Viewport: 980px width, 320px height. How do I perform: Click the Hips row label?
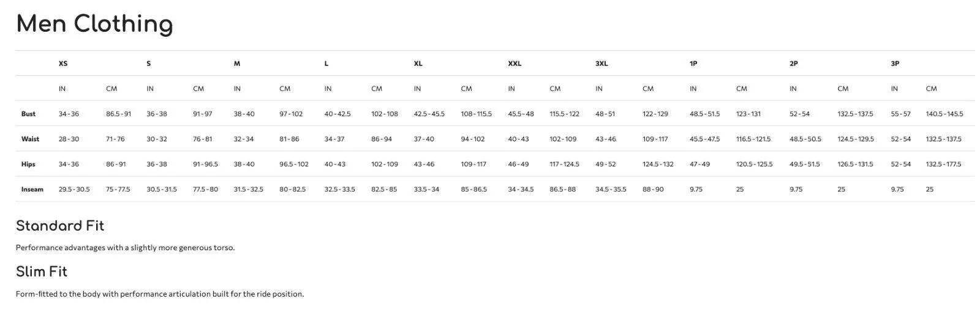click(28, 164)
